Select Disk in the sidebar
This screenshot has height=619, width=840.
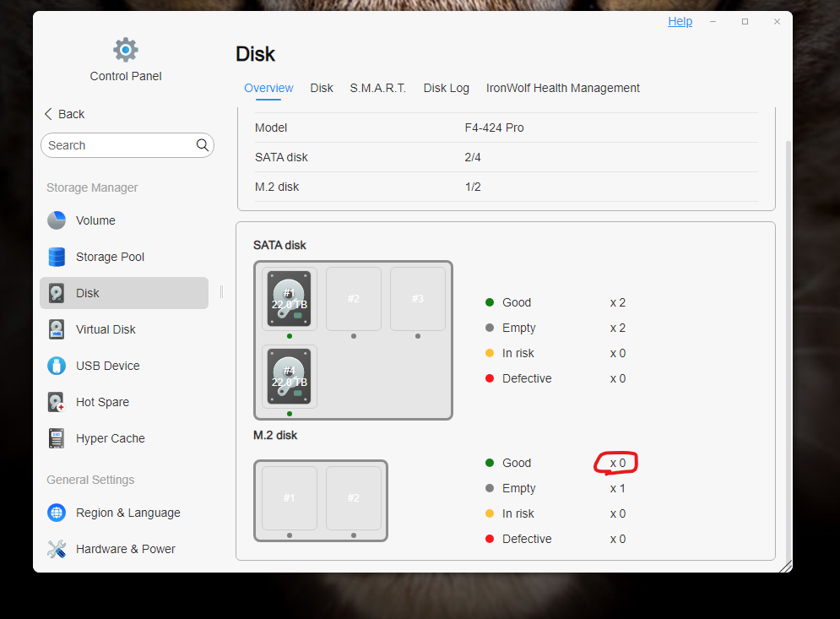point(124,293)
